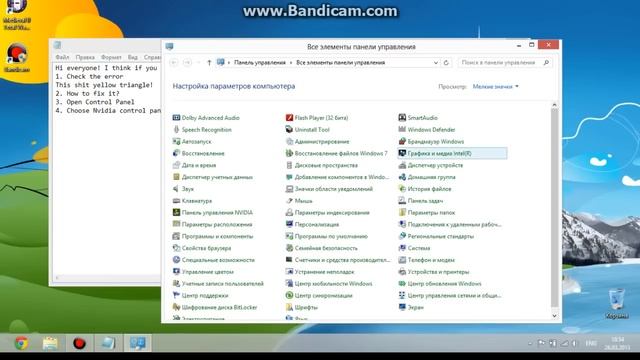This screenshot has height=360, width=640.
Task: Click the Телефон и модем icon
Action: pos(402,260)
